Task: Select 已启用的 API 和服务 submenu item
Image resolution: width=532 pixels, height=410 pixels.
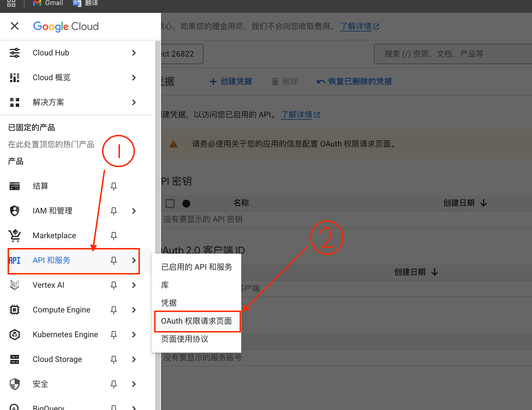Action: coord(196,267)
